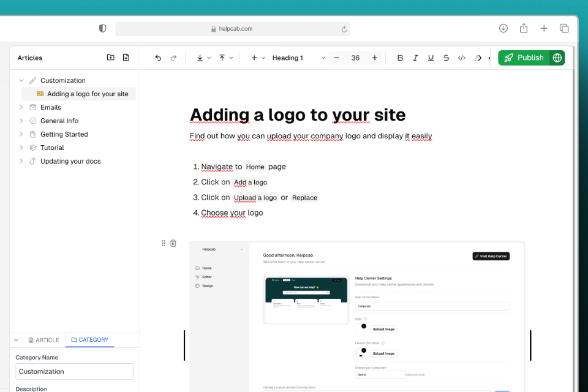Viewport: 588px width, 392px height.
Task: Switch to the CATEGORY tab
Action: [89, 340]
